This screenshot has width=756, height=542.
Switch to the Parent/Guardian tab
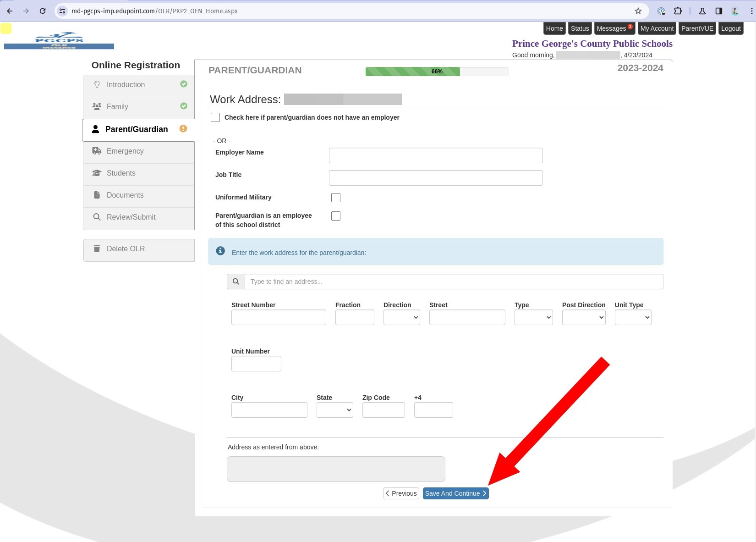[x=137, y=129]
